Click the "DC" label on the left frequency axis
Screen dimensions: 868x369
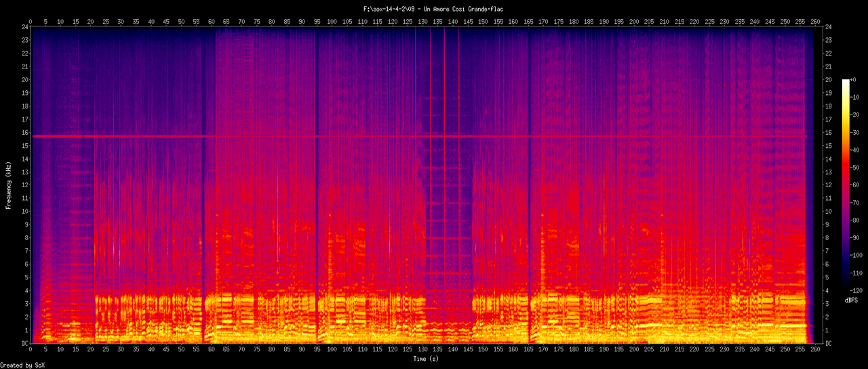click(x=24, y=344)
